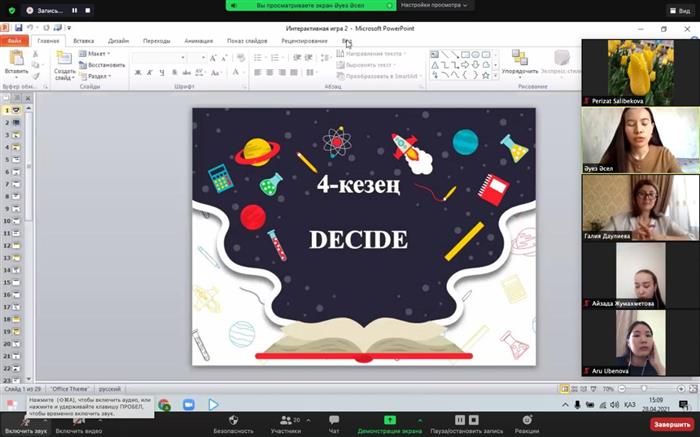Click the red End meeting button 'Завершить'
700x437 pixels.
(x=672, y=424)
